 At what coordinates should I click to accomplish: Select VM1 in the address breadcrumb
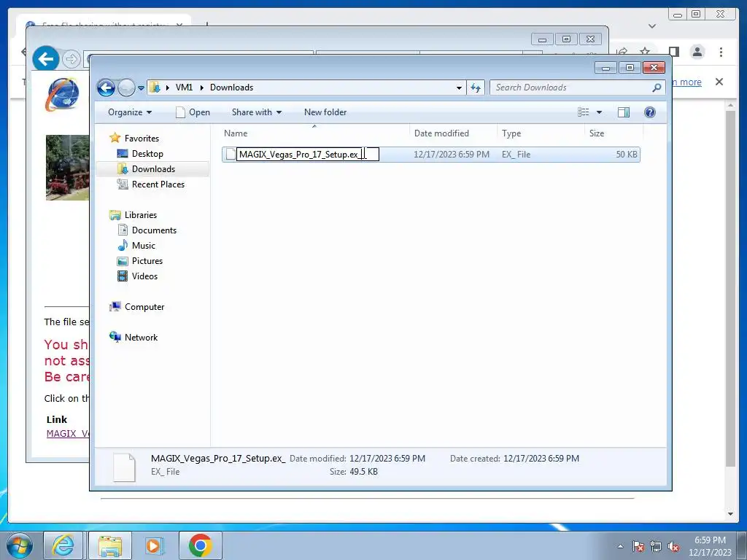pos(184,87)
